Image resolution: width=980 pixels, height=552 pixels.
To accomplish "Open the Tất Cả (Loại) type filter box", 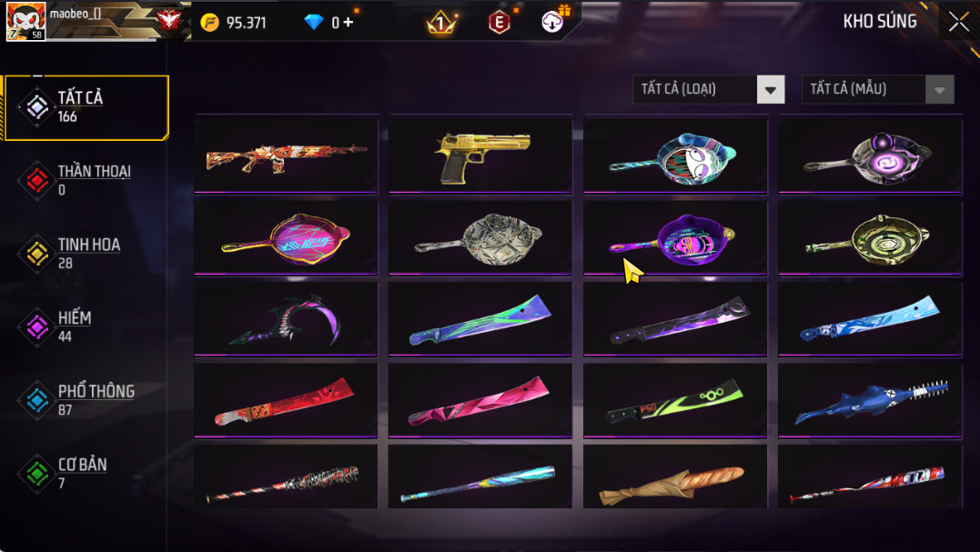I will pos(708,89).
